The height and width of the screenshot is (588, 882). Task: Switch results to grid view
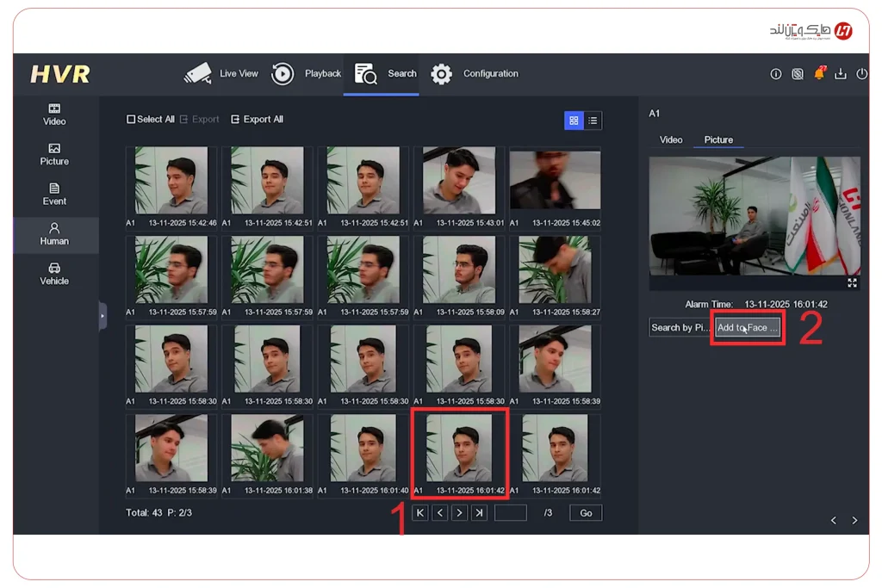(x=574, y=121)
